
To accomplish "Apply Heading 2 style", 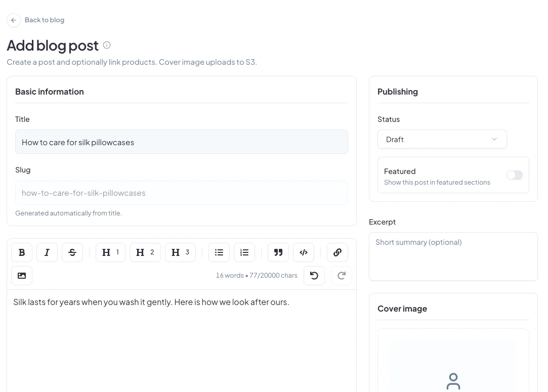I will pyautogui.click(x=145, y=252).
